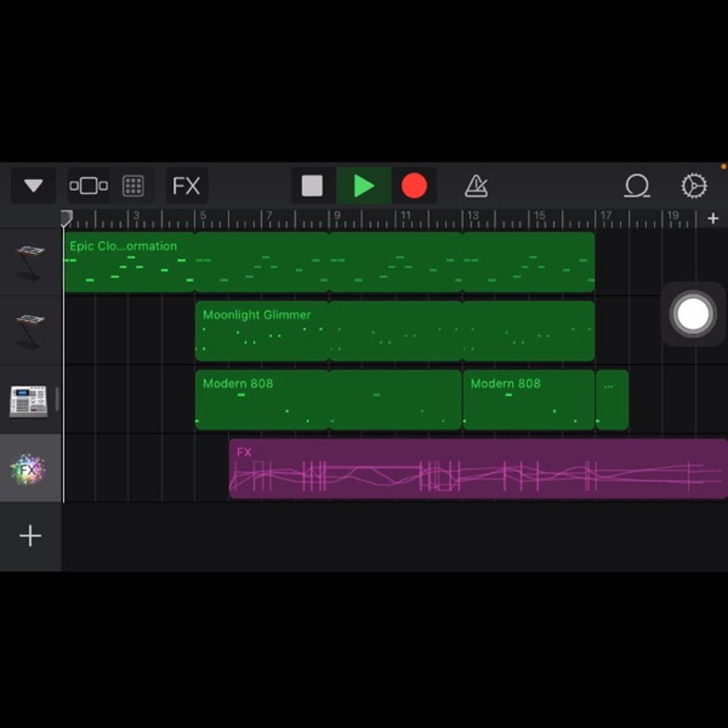
Task: Click bar 9 on the timeline ruler
Action: (337, 215)
